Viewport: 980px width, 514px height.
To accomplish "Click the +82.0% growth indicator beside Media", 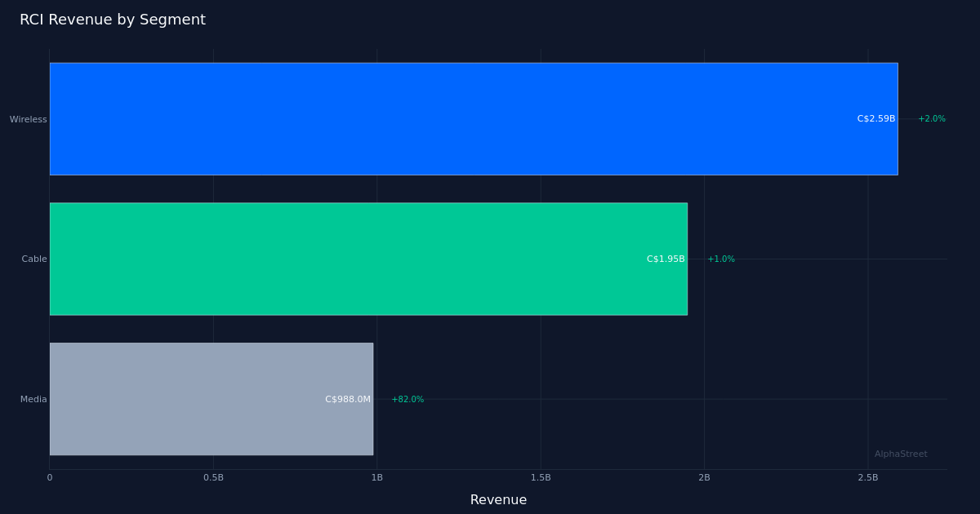I will point(408,399).
